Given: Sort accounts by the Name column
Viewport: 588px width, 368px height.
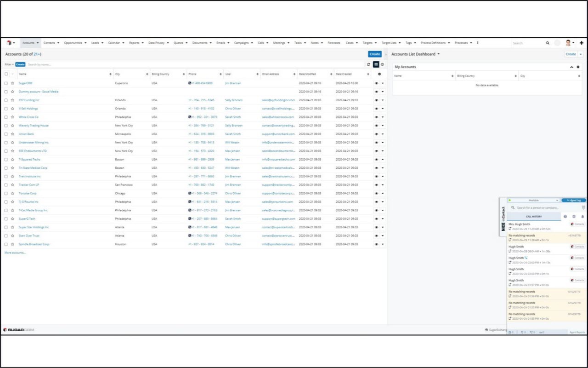Looking at the screenshot, I should point(23,74).
